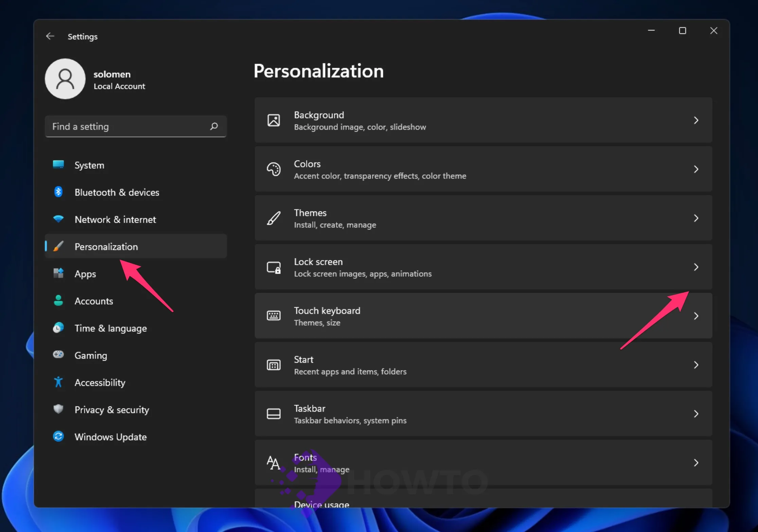Image resolution: width=758 pixels, height=532 pixels.
Task: Click the Accounts person icon
Action: pyautogui.click(x=58, y=301)
